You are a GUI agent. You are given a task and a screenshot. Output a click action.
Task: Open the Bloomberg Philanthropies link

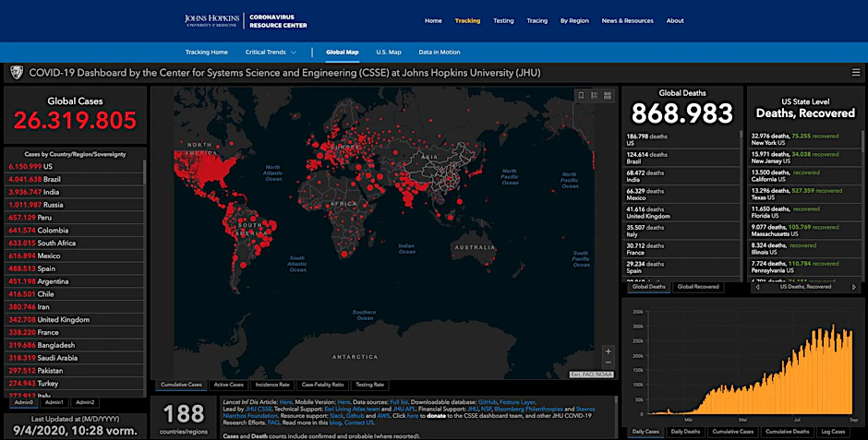pos(529,409)
